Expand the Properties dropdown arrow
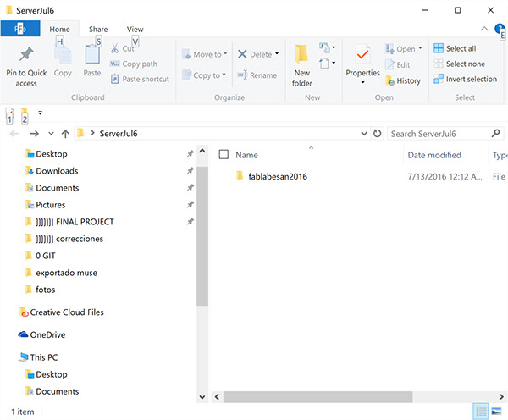Image resolution: width=508 pixels, height=420 pixels. [x=362, y=82]
